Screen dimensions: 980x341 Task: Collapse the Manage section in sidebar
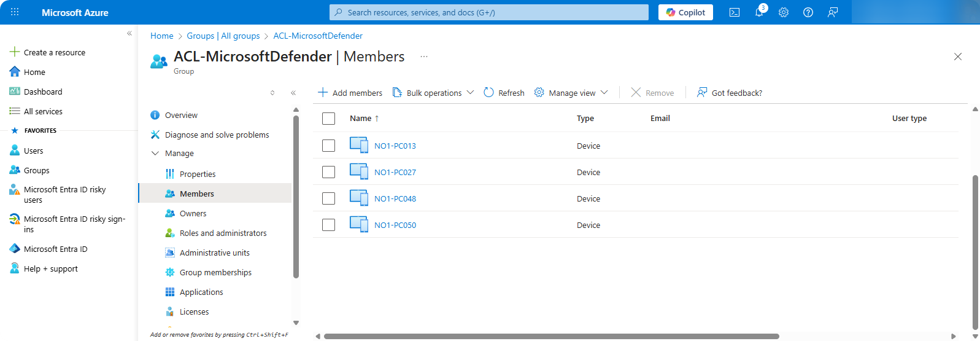coord(155,154)
